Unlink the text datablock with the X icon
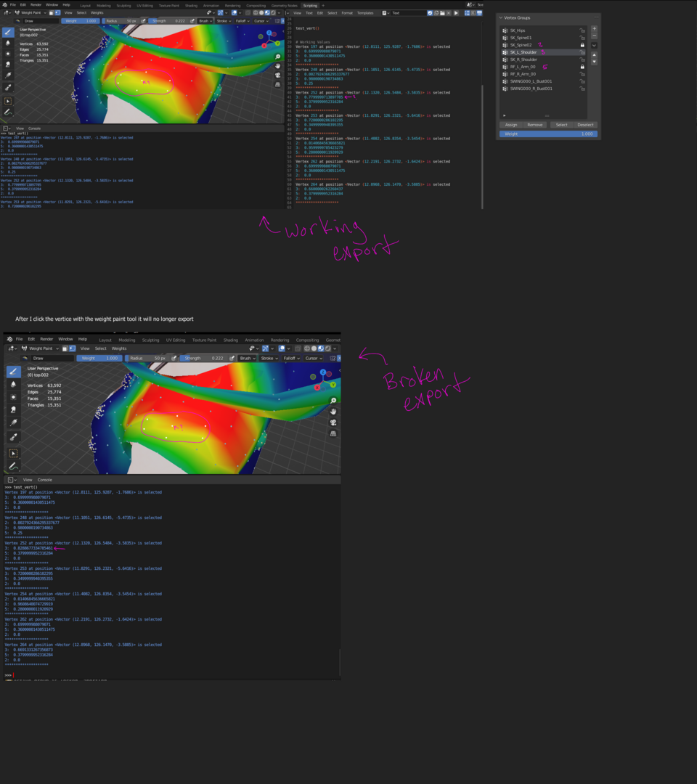The image size is (697, 784). pos(449,13)
